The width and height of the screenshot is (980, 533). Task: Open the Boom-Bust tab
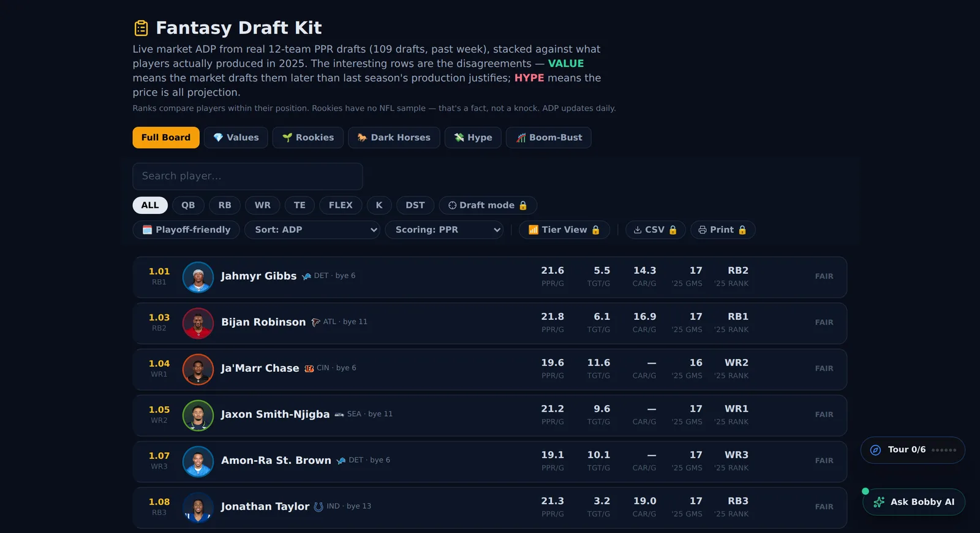(549, 138)
